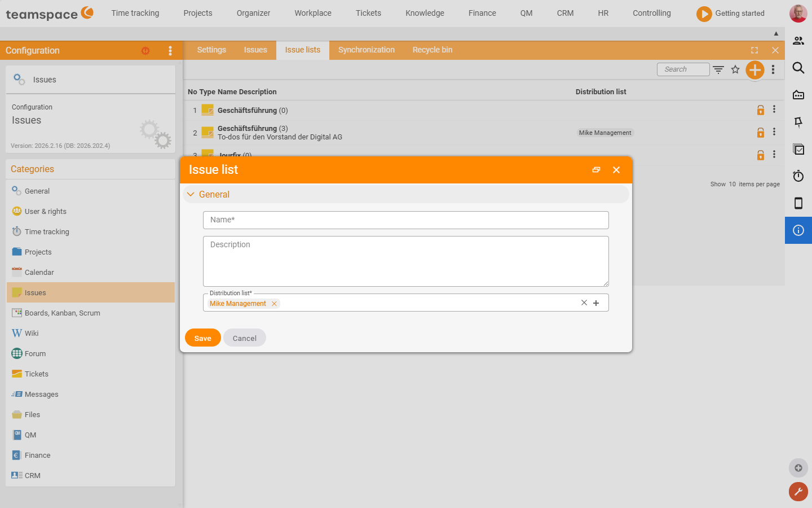812x508 pixels.
Task: Open the stopwatch icon in right sidebar
Action: click(798, 176)
